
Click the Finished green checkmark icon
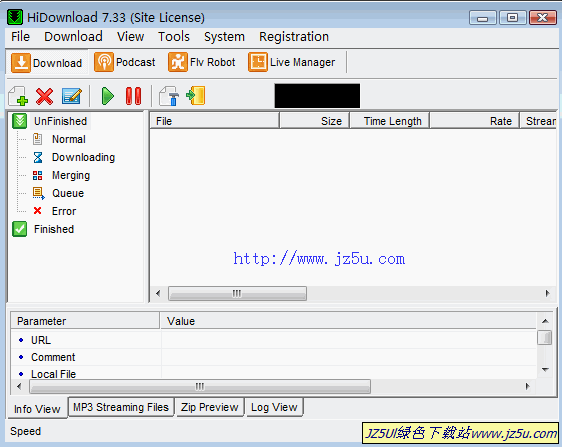pyautogui.click(x=19, y=229)
